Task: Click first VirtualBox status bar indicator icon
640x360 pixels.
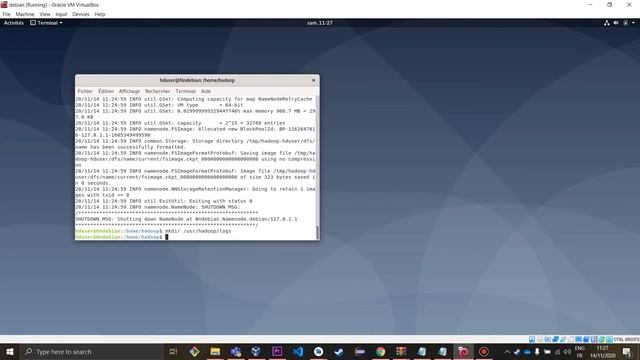Action: coord(532,339)
